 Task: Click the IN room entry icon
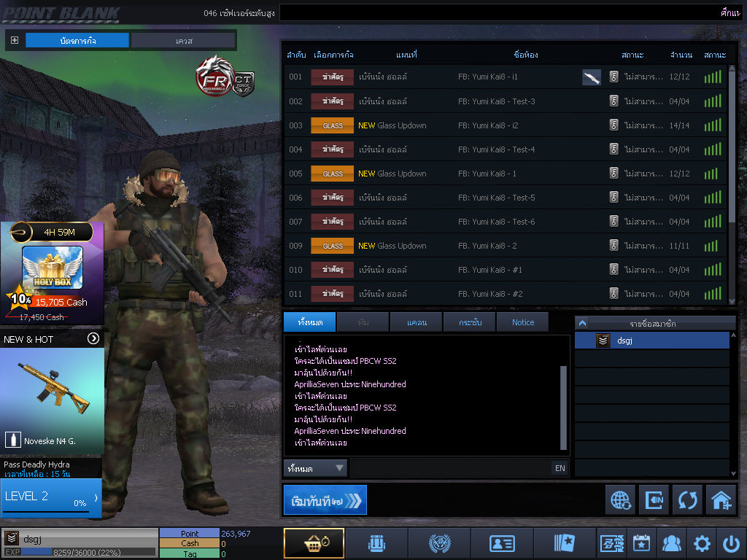point(654,500)
